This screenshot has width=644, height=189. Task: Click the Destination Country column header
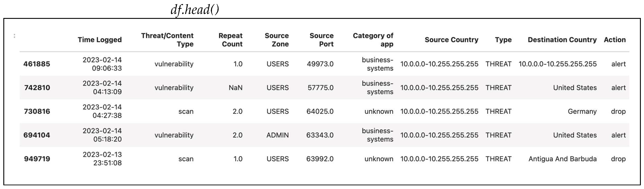click(562, 40)
